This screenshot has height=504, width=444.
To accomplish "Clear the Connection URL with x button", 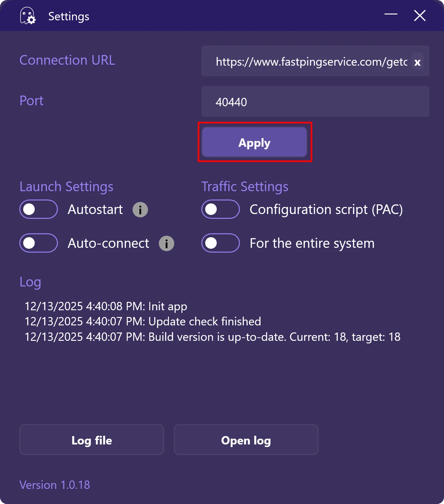I will click(x=417, y=62).
